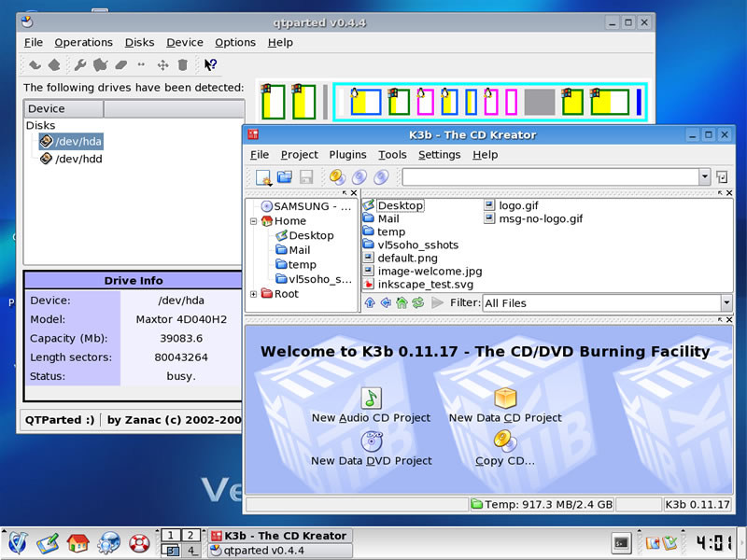Click the New Audio CD Project icon
Screen dimensions: 747x560
coord(371,398)
